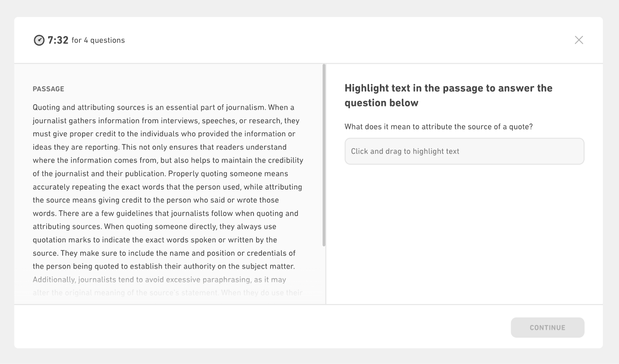Image resolution: width=619 pixels, height=364 pixels.
Task: Click the word "paraphrasing" in the passage
Action: pos(228,280)
